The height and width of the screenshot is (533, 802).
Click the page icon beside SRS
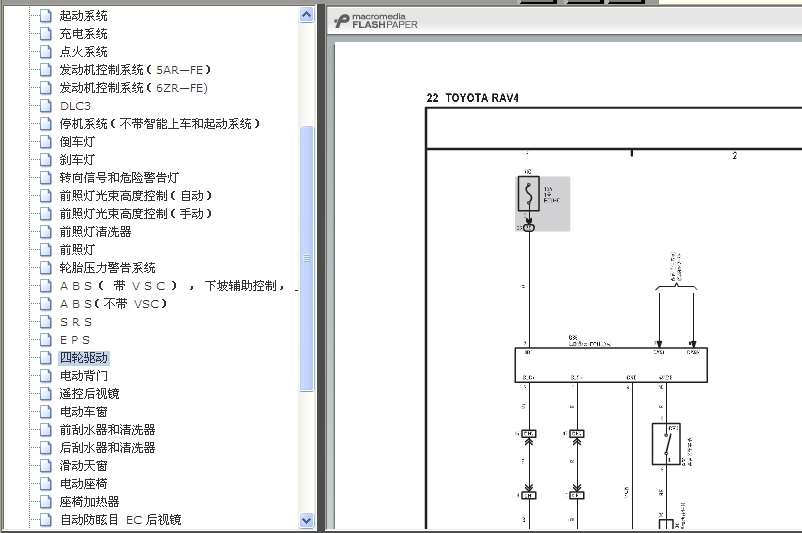46,322
